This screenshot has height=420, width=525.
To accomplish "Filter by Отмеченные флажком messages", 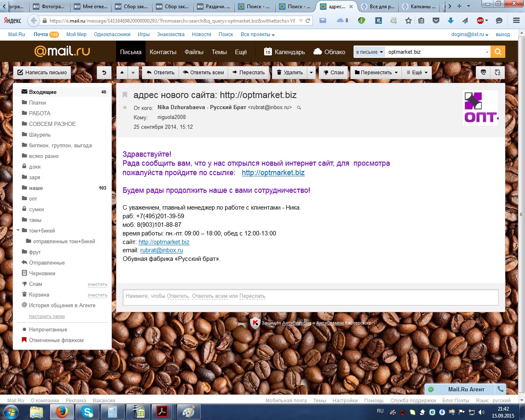I will click(56, 340).
